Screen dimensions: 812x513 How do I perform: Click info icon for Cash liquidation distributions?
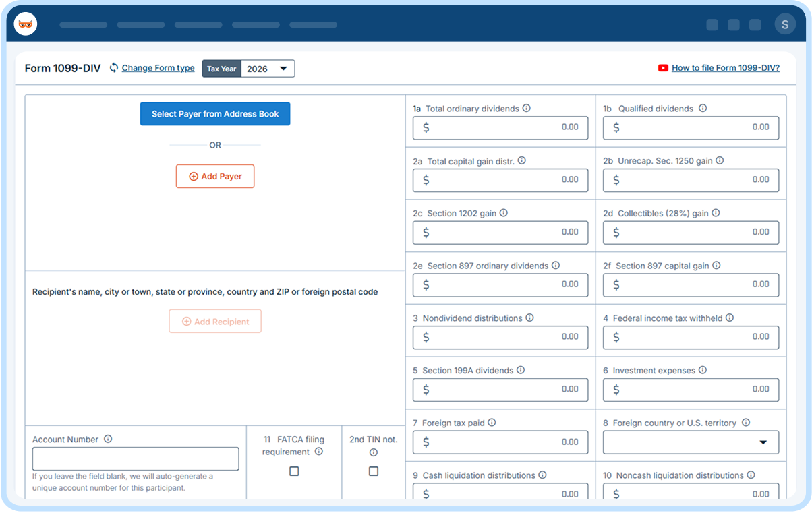542,475
